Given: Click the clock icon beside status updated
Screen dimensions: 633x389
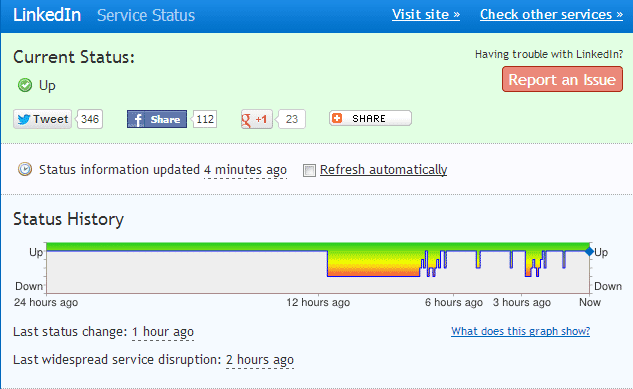Looking at the screenshot, I should (25, 169).
